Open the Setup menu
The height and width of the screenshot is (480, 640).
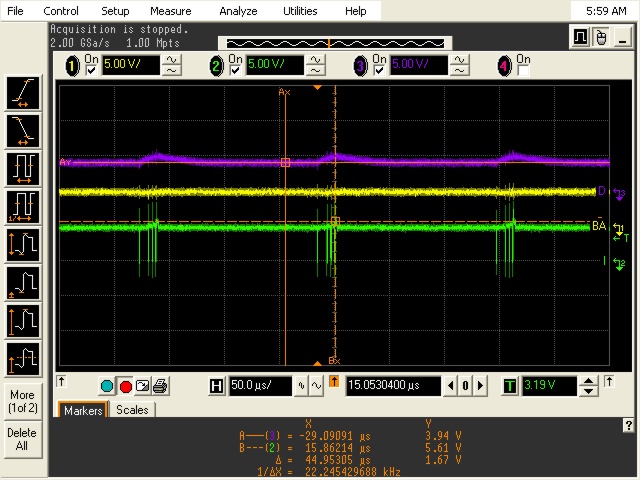tap(115, 11)
